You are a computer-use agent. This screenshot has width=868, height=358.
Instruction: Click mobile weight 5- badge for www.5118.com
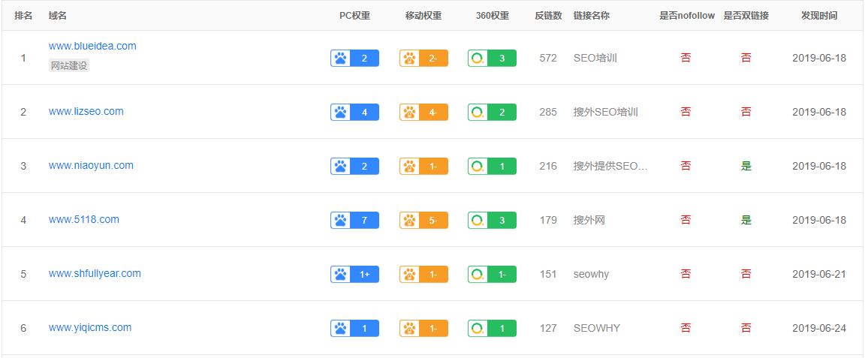423,220
